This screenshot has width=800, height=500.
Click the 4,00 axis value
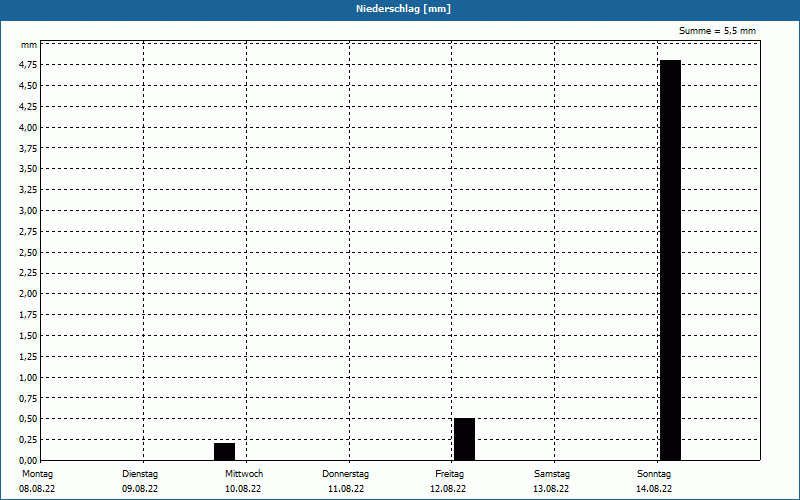29,128
